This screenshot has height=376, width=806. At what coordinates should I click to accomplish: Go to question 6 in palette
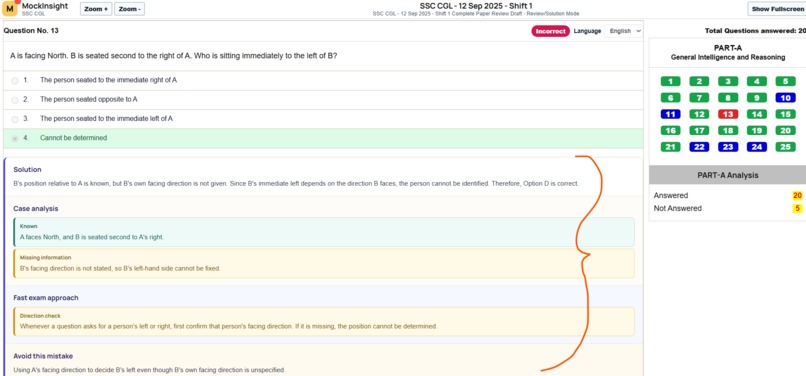[x=670, y=98]
